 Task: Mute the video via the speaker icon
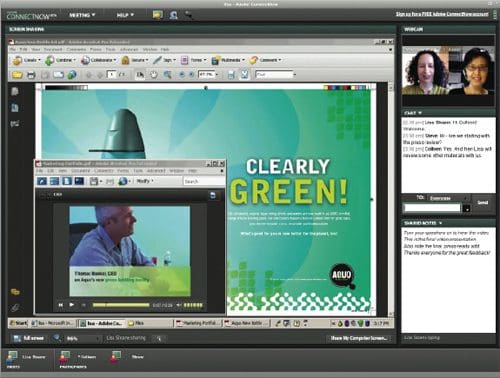click(x=179, y=305)
